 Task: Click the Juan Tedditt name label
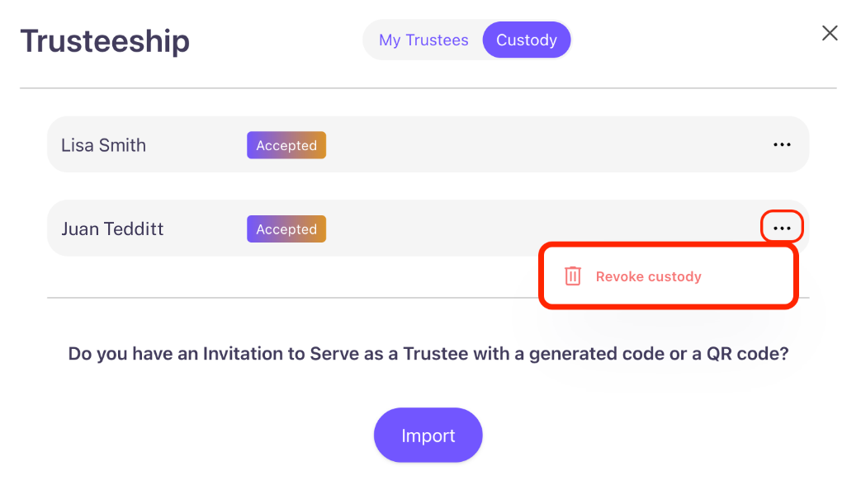(x=112, y=228)
